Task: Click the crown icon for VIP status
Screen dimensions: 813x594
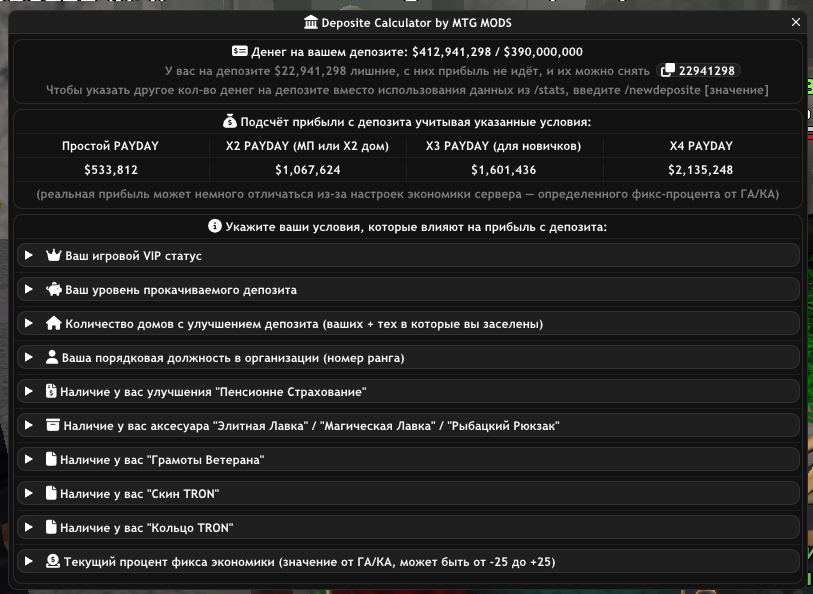Action: pyautogui.click(x=54, y=255)
